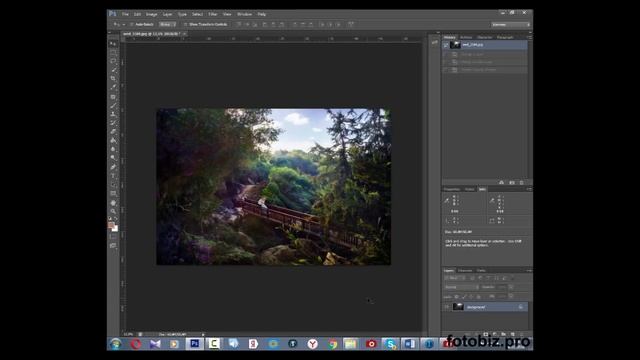
Task: Open Google Chrome from the taskbar
Action: 333,344
